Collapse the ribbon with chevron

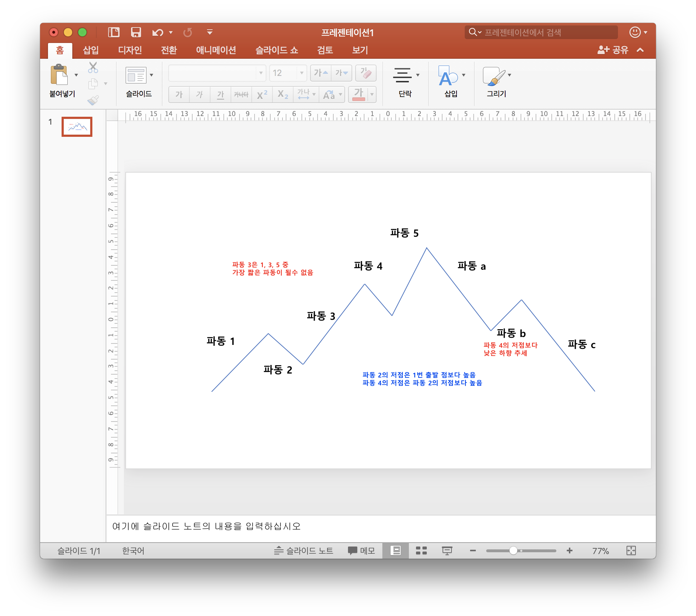640,50
